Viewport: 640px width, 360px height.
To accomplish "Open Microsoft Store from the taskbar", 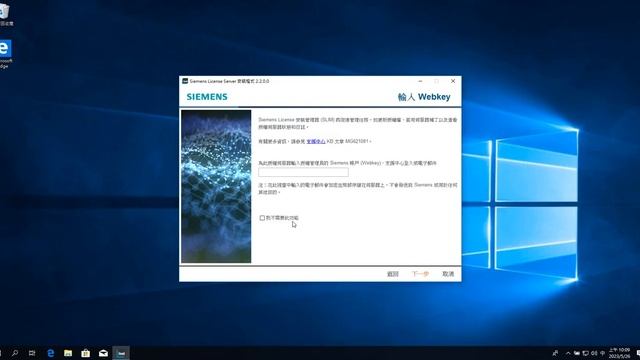I will (86, 353).
